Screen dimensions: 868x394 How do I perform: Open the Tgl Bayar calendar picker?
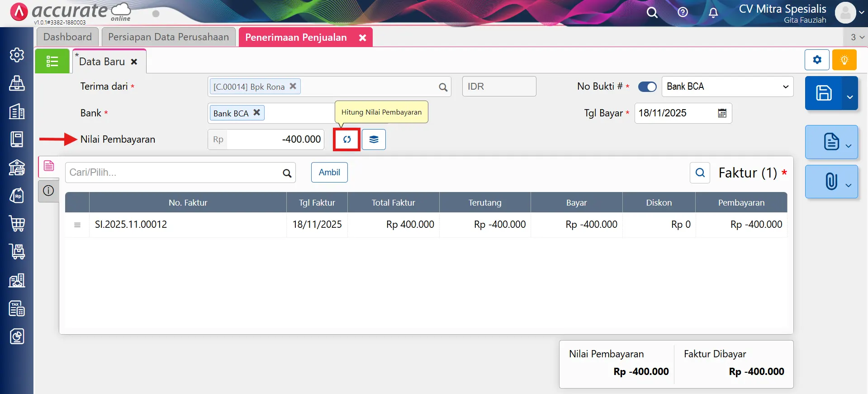tap(722, 113)
